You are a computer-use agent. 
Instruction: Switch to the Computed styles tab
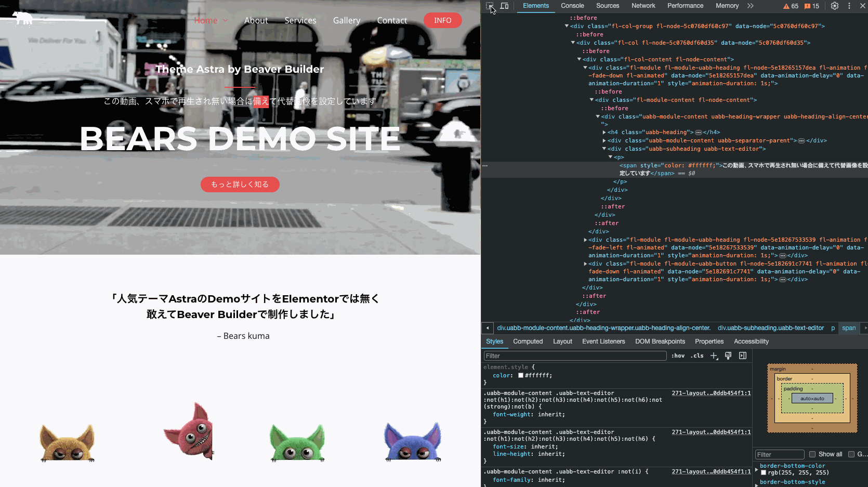pos(528,341)
